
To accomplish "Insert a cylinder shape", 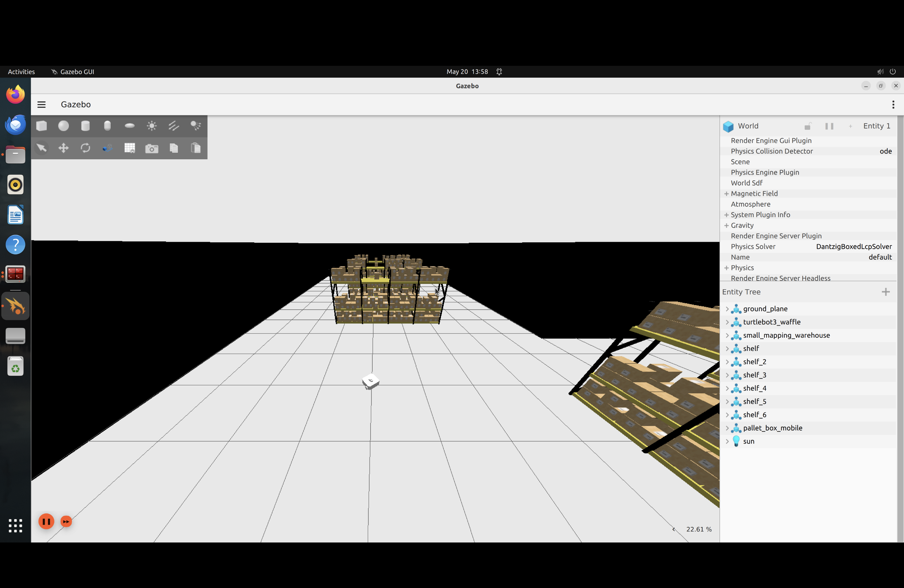I will tap(85, 126).
